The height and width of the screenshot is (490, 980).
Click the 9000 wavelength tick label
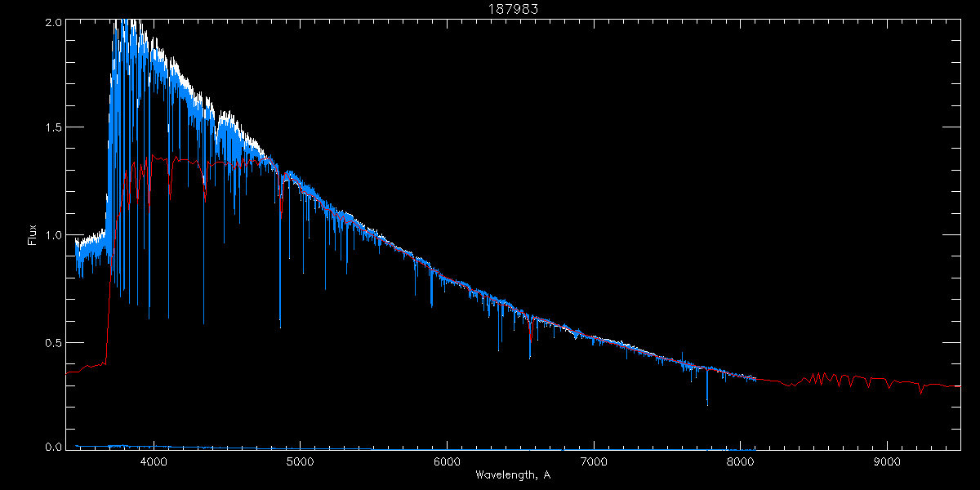pos(888,463)
